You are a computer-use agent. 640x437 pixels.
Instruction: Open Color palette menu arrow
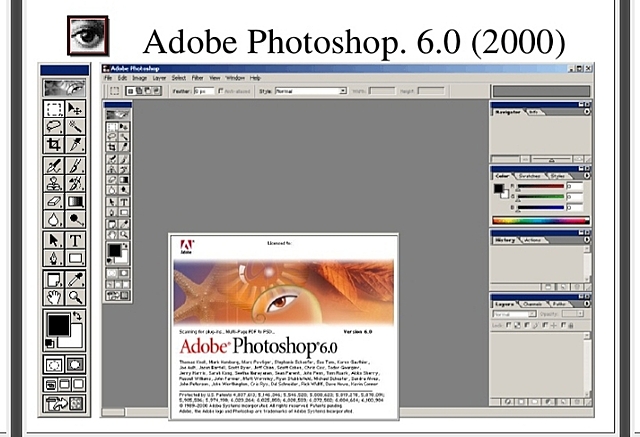[x=587, y=176]
